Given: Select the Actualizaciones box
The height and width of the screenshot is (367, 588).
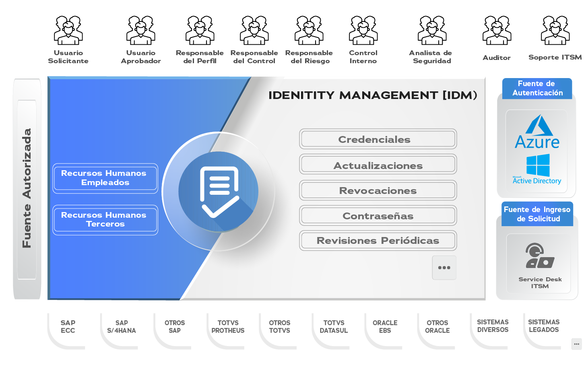Looking at the screenshot, I should pos(378,165).
